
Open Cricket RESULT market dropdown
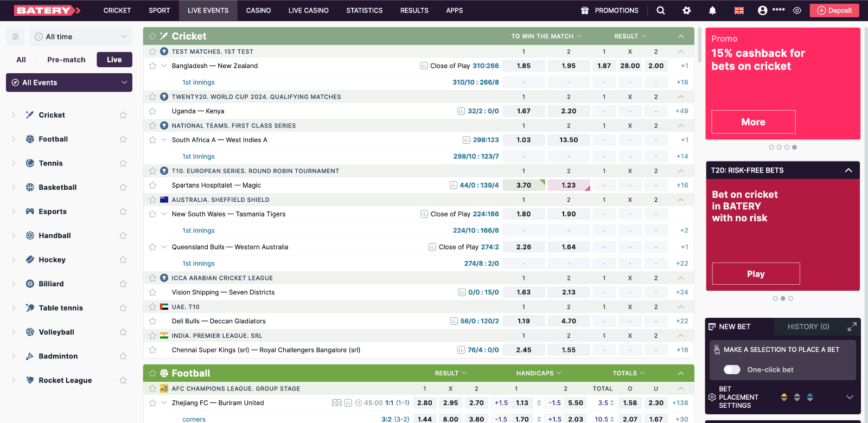point(630,36)
